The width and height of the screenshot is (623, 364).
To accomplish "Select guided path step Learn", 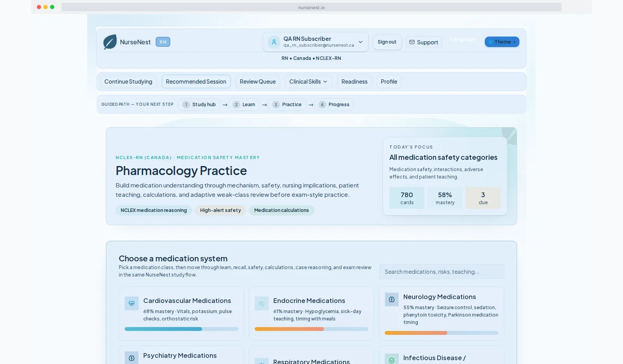I will [244, 105].
